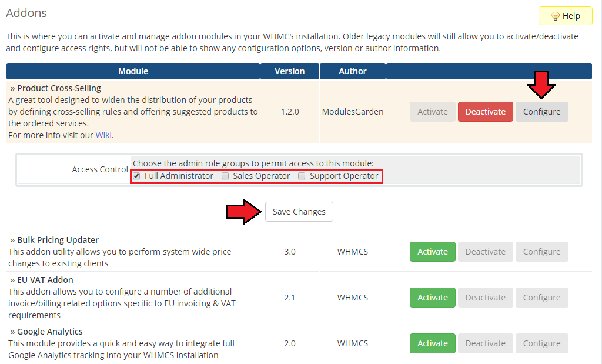The image size is (602, 364).
Task: Enable Sales Operator role access
Action: pyautogui.click(x=225, y=176)
